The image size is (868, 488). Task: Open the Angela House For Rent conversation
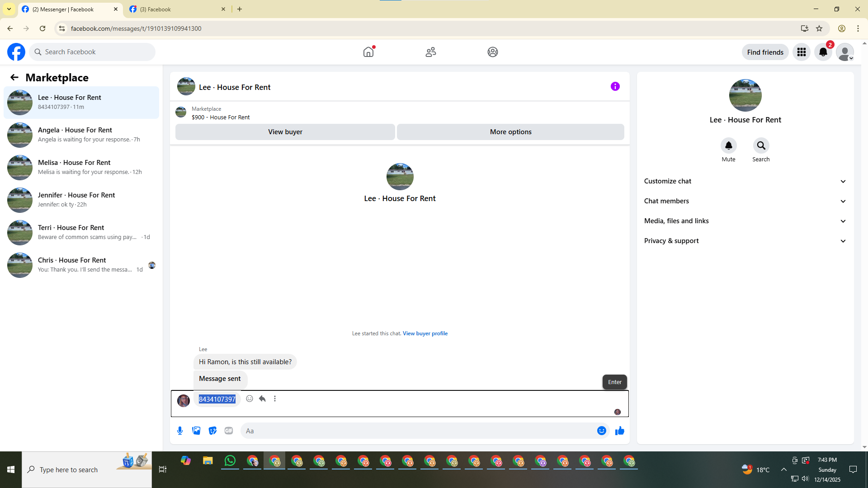pyautogui.click(x=81, y=135)
